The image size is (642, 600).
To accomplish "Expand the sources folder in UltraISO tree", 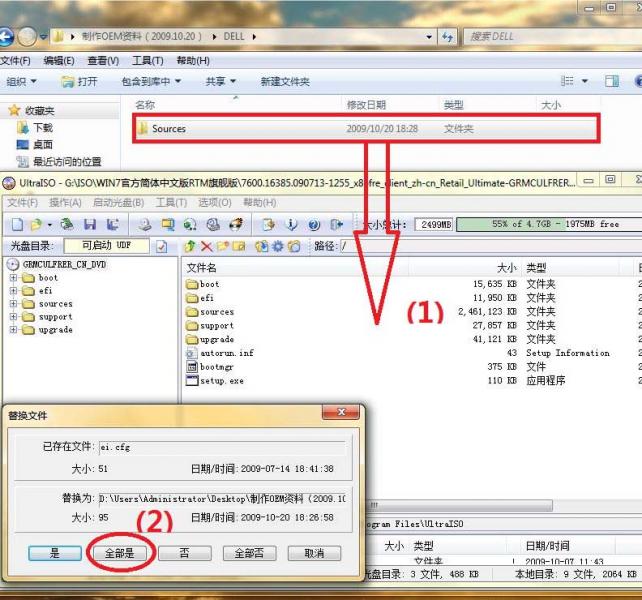I will click(13, 304).
